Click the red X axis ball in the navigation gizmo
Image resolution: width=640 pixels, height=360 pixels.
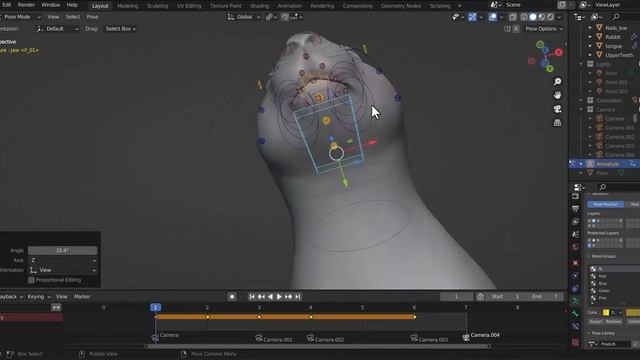558,52
